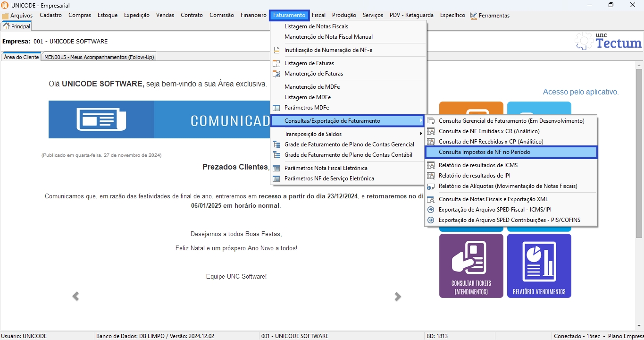Screen dimensions: 644x340
Task: Expand the Transposição de Saldos submenu
Action: click(348, 134)
